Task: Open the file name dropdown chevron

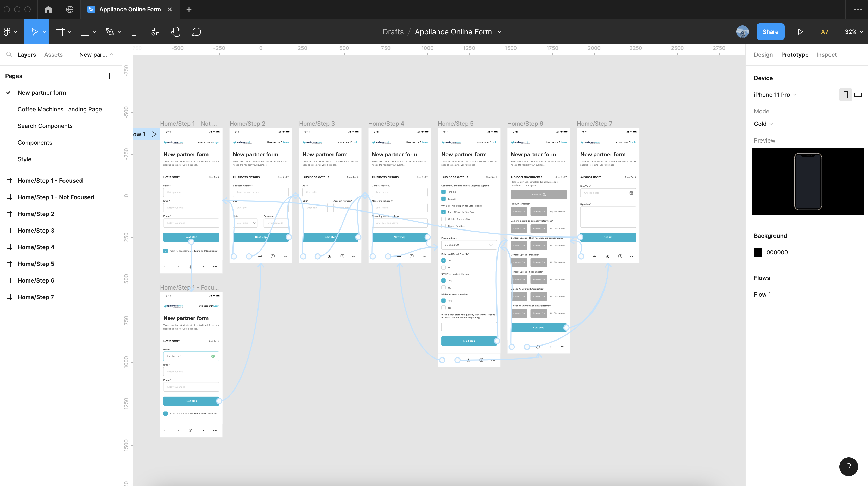Action: click(x=499, y=32)
